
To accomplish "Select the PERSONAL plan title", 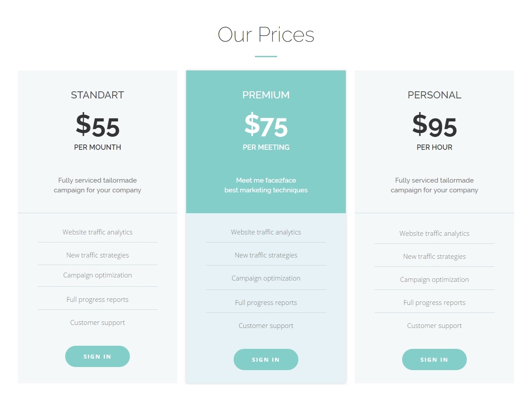I will tap(434, 95).
